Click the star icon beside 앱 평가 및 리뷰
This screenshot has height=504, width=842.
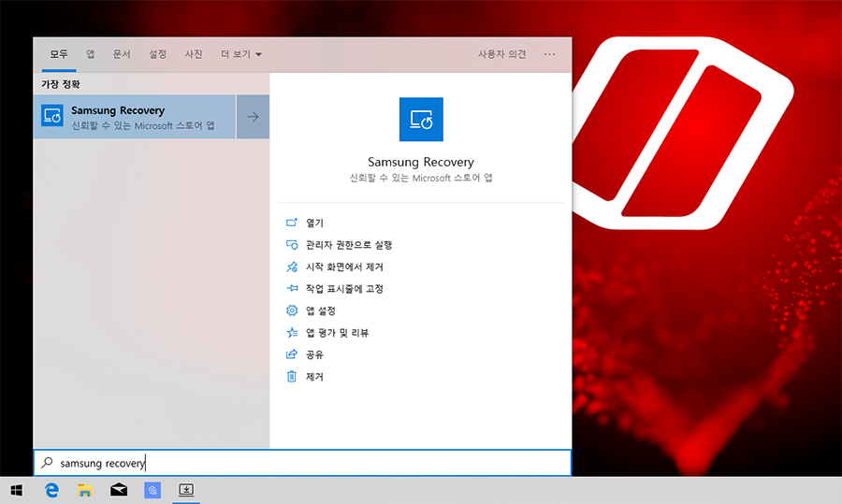(292, 332)
